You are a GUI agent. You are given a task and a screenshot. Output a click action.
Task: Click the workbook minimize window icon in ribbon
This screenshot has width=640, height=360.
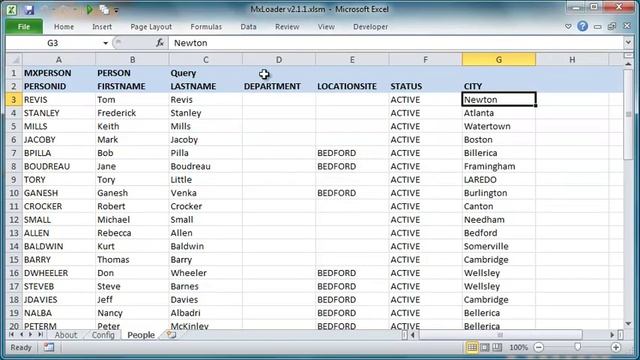[x=598, y=27]
